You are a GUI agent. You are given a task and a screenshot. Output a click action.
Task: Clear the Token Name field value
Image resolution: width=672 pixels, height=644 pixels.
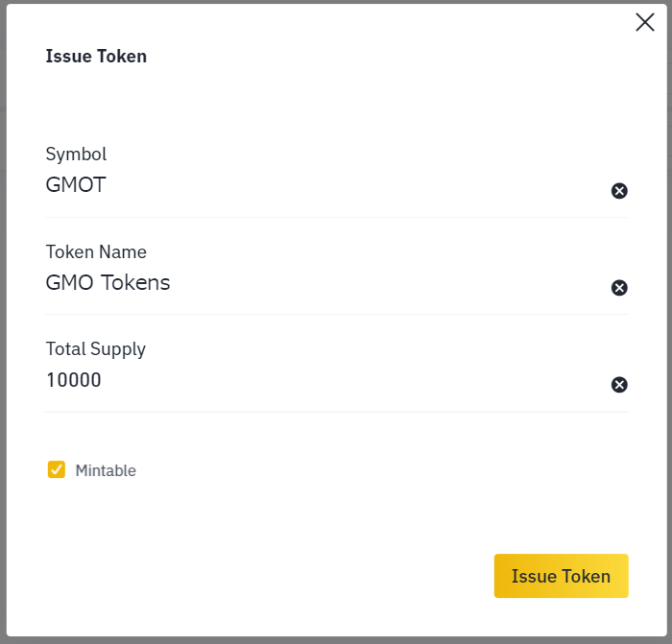click(619, 288)
